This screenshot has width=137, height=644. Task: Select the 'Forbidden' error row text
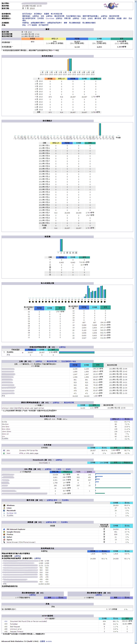tap(14, 623)
